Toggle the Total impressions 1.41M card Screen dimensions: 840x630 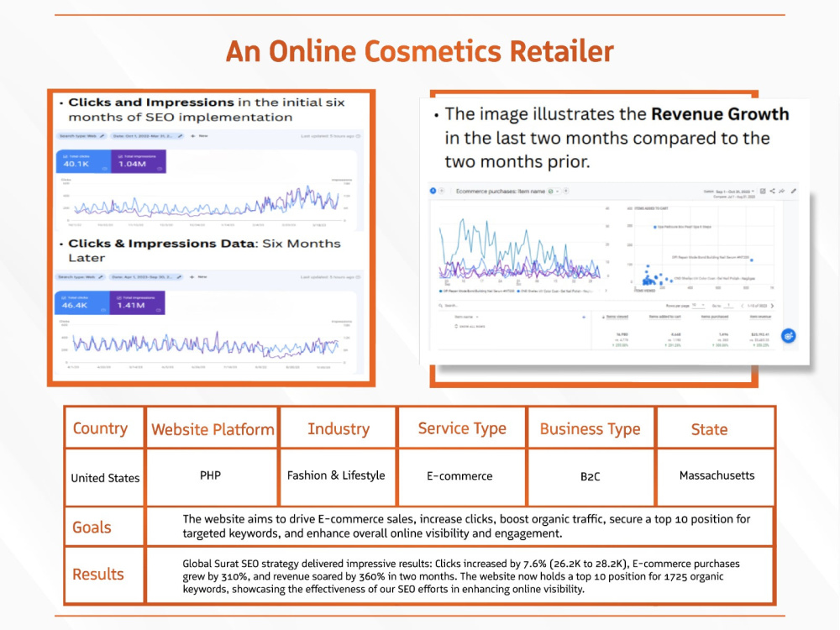point(138,302)
